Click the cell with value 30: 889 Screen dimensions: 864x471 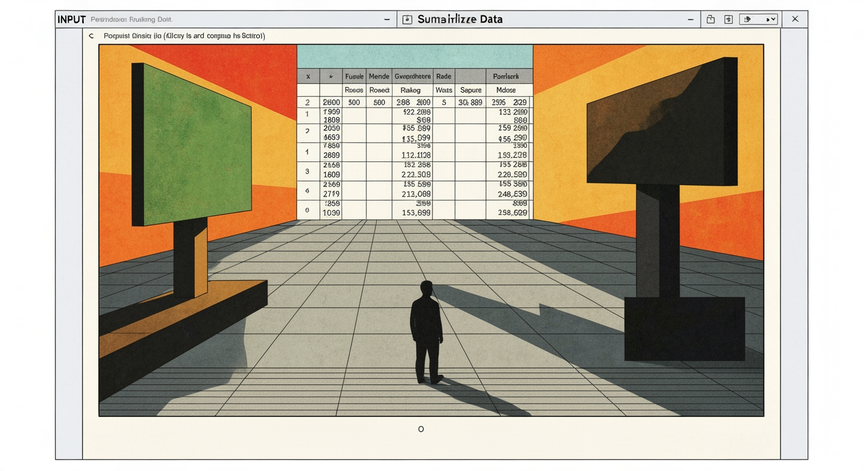(x=470, y=102)
